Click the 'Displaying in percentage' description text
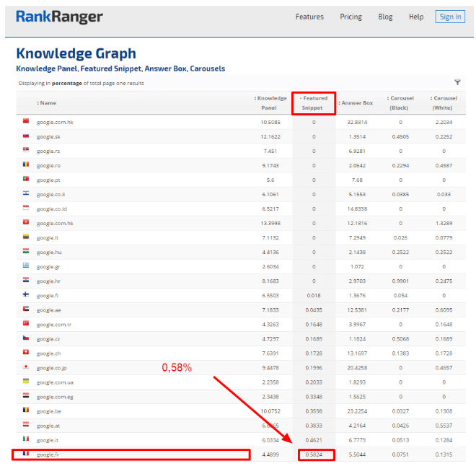 tap(81, 83)
